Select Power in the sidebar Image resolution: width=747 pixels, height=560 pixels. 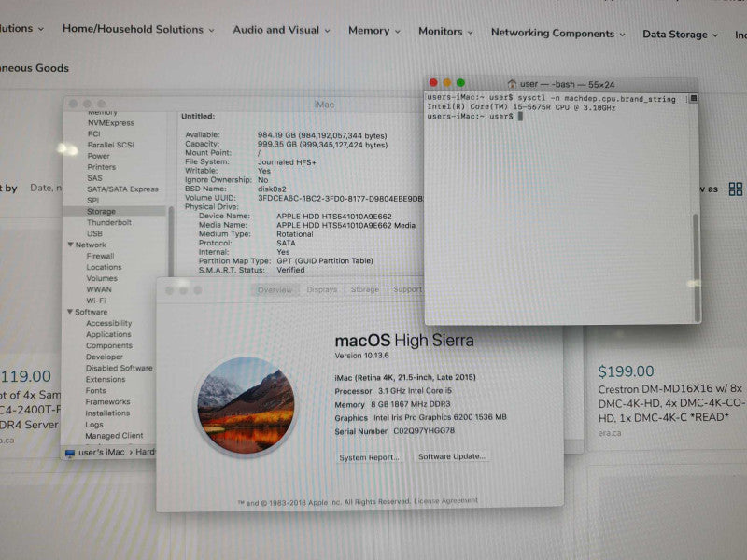(x=98, y=156)
